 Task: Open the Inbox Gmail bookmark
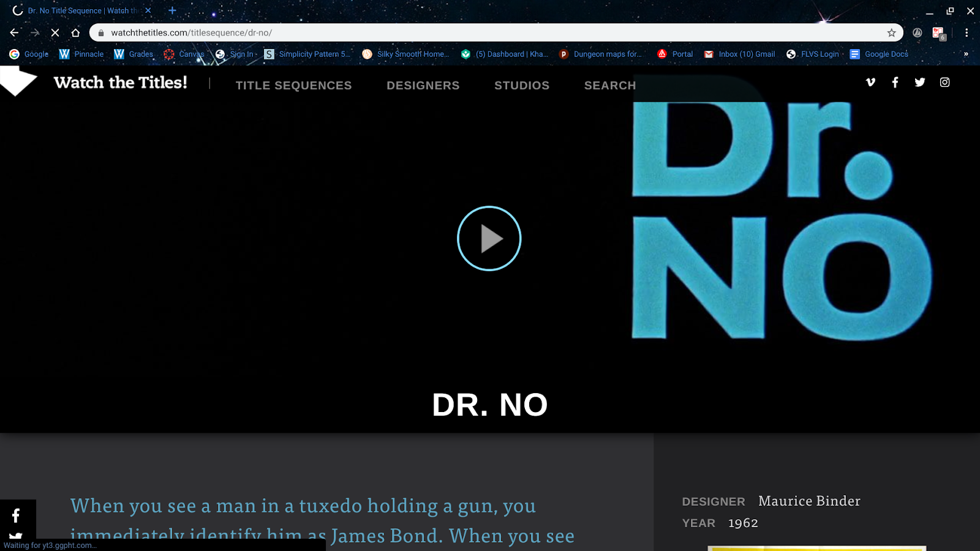tap(739, 54)
